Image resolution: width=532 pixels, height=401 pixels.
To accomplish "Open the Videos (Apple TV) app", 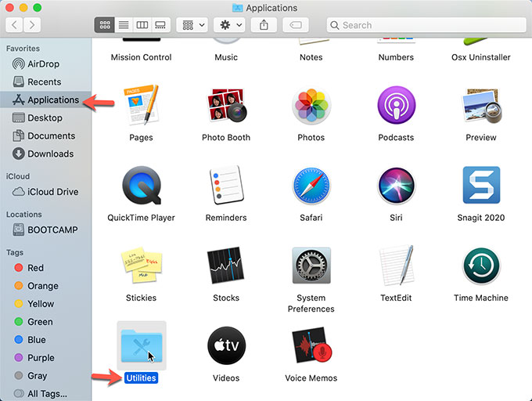I will coord(226,345).
